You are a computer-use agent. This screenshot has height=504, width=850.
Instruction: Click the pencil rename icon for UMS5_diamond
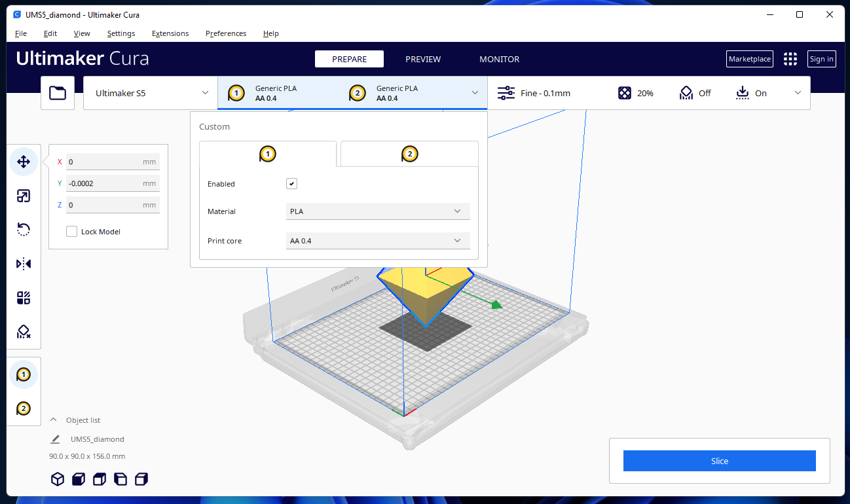coord(56,439)
